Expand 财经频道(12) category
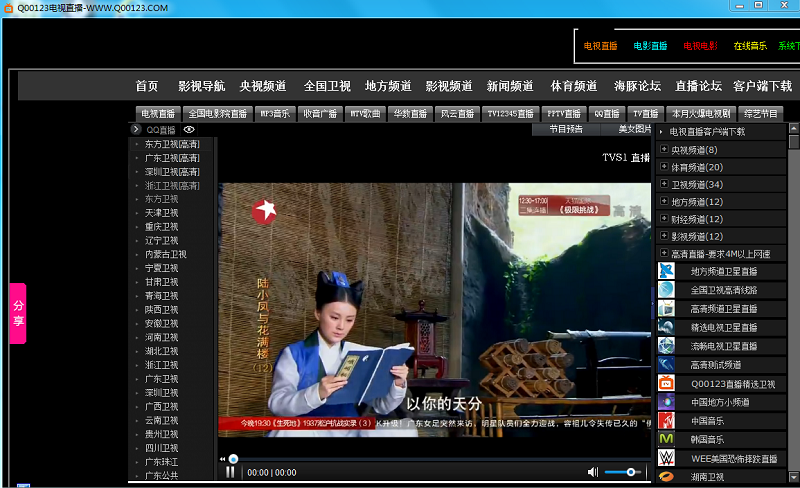The image size is (800, 488). click(x=664, y=218)
